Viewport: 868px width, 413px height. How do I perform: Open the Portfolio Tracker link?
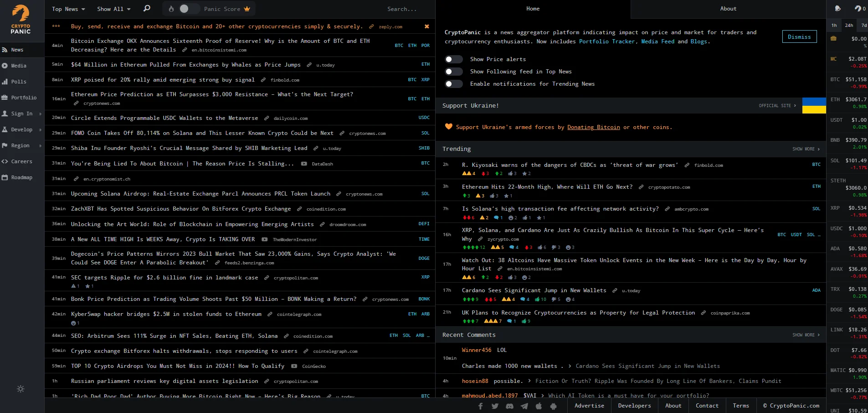pyautogui.click(x=607, y=41)
